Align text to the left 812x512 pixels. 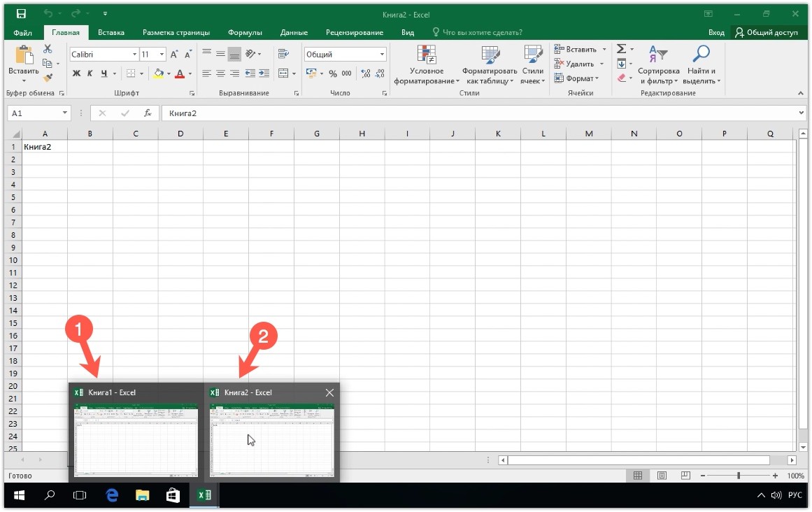(x=206, y=73)
